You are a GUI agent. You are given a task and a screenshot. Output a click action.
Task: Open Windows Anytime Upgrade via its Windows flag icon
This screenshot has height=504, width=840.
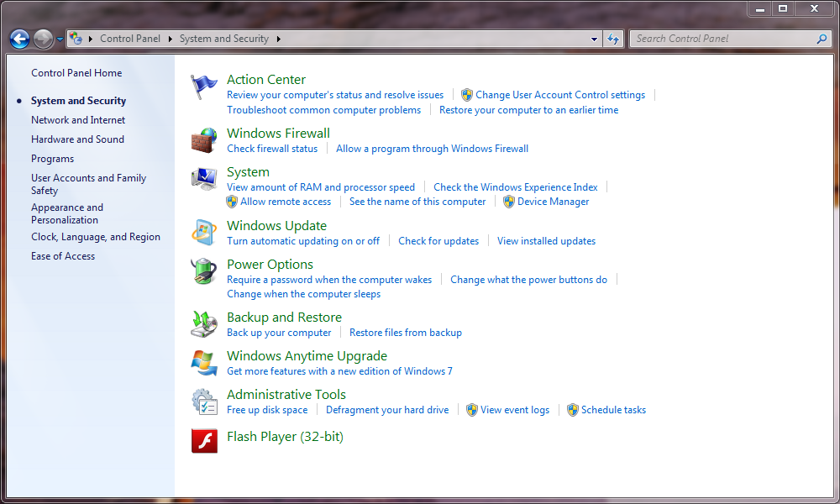[x=204, y=363]
